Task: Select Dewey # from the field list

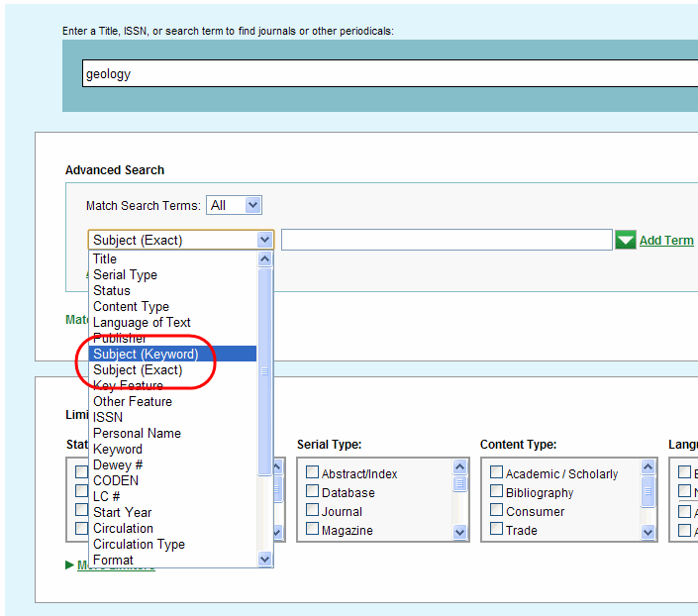Action: 118,464
